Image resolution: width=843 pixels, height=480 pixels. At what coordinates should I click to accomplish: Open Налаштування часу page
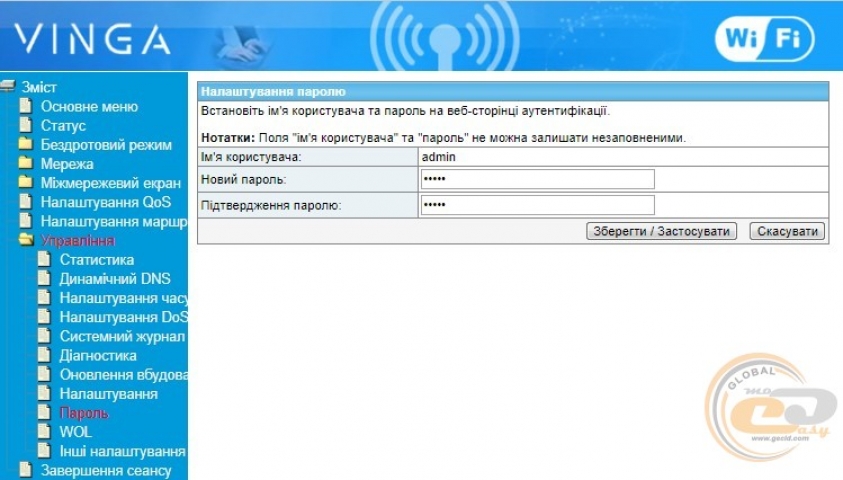[124, 298]
